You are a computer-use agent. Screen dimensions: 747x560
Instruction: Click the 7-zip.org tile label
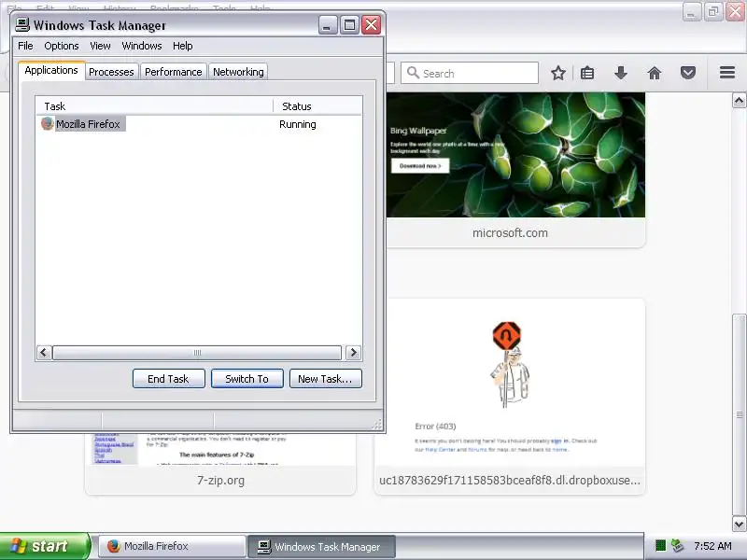point(220,480)
